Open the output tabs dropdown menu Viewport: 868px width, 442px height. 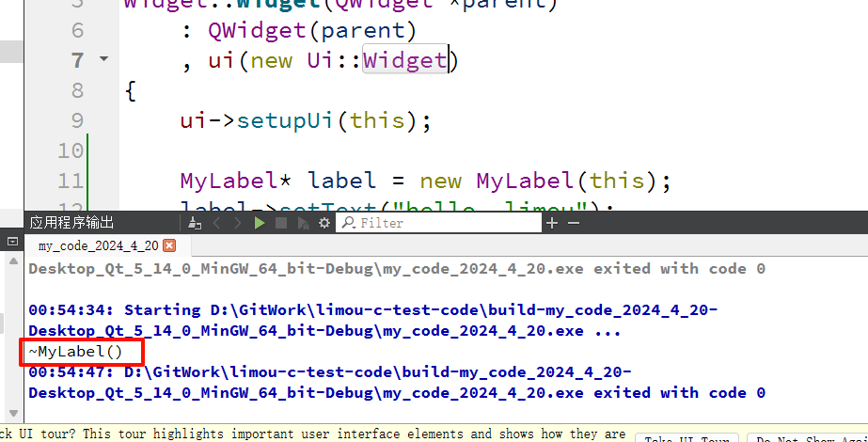(x=12, y=242)
